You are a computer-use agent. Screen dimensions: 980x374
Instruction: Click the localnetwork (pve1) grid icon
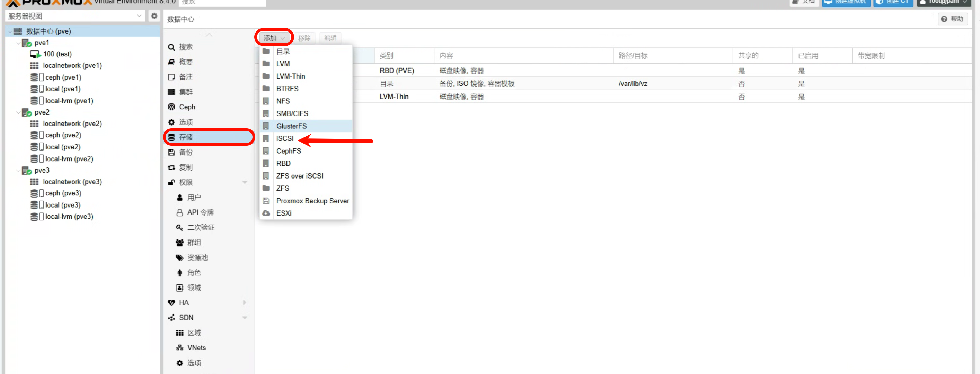pos(34,65)
